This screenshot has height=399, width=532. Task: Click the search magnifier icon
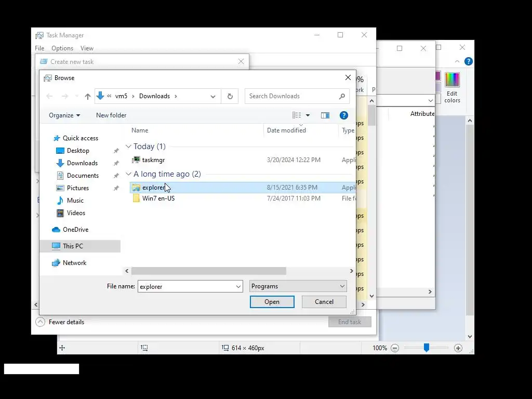[342, 96]
